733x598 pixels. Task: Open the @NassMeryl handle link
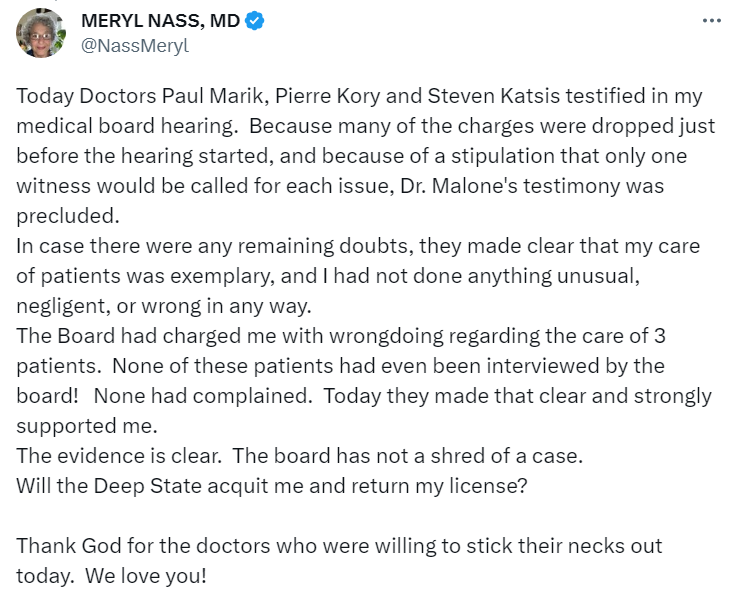134,45
